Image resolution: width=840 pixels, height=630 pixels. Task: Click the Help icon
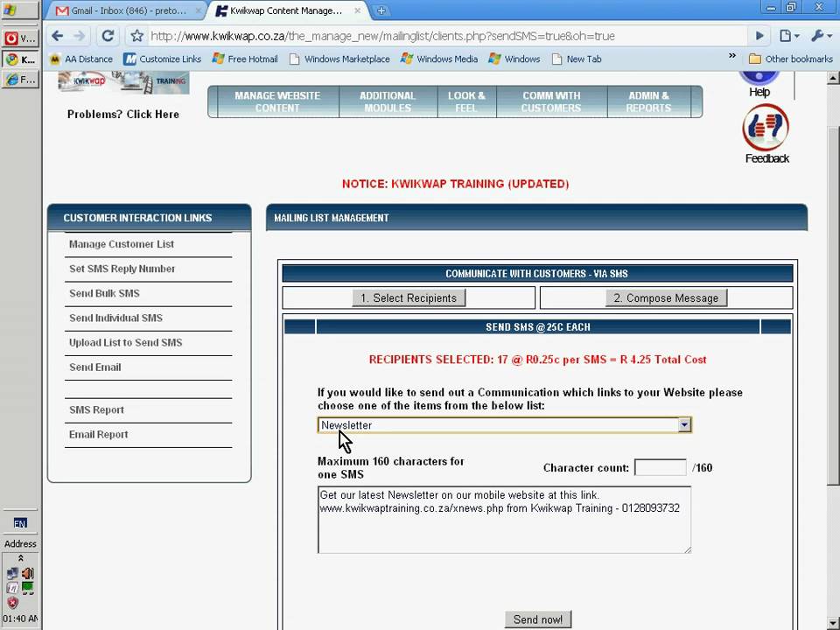click(759, 84)
